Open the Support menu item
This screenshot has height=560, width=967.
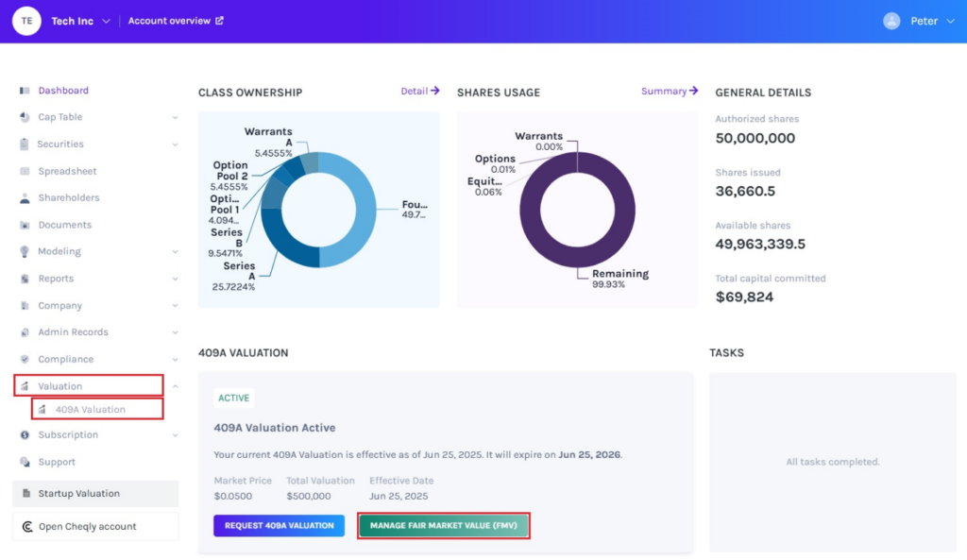click(57, 462)
